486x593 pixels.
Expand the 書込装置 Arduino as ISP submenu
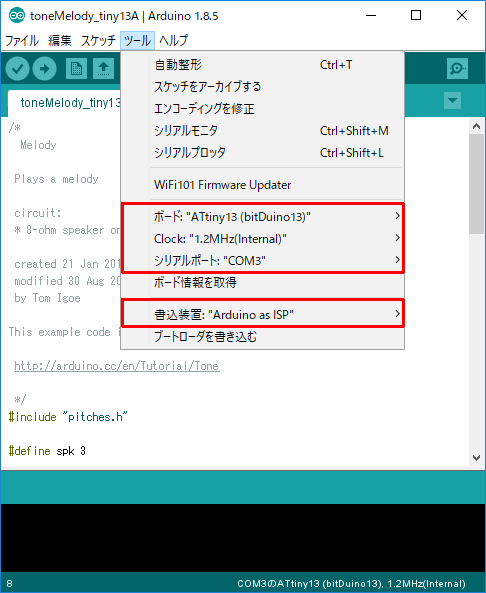tap(262, 314)
